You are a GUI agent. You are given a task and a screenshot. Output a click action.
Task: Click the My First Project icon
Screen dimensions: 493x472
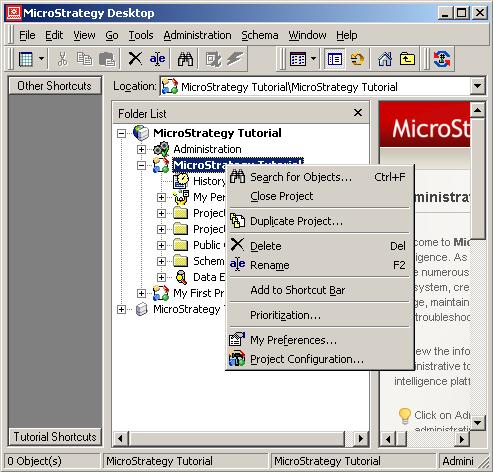pyautogui.click(x=161, y=293)
